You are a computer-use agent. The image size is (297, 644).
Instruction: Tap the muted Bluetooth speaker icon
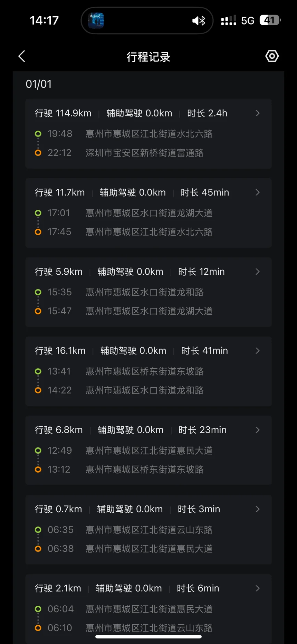(199, 21)
